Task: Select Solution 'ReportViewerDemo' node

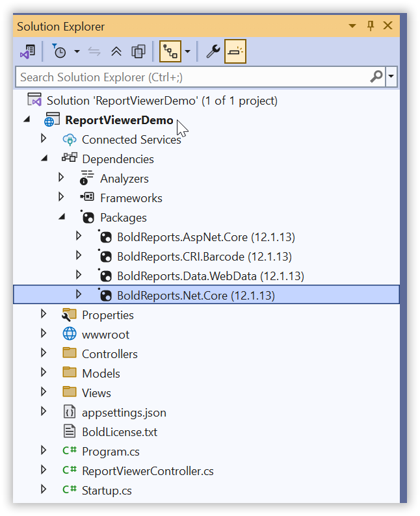Action: 162,101
